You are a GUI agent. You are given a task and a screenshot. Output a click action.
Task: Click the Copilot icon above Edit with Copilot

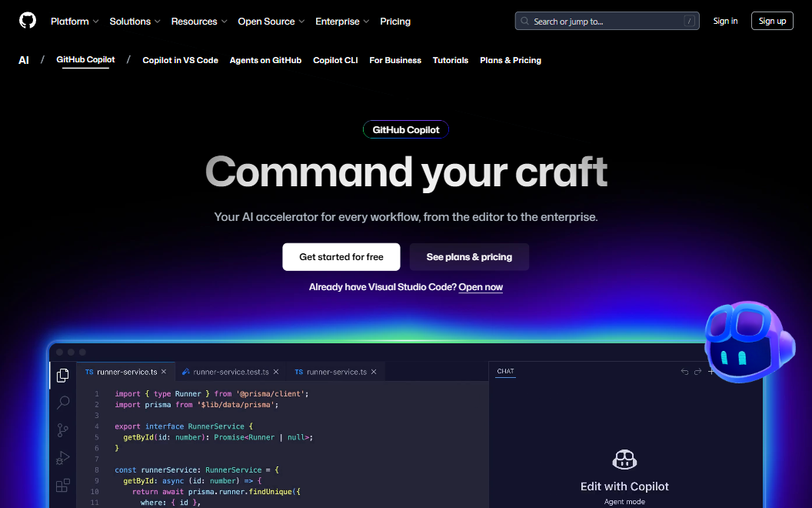[624, 460]
